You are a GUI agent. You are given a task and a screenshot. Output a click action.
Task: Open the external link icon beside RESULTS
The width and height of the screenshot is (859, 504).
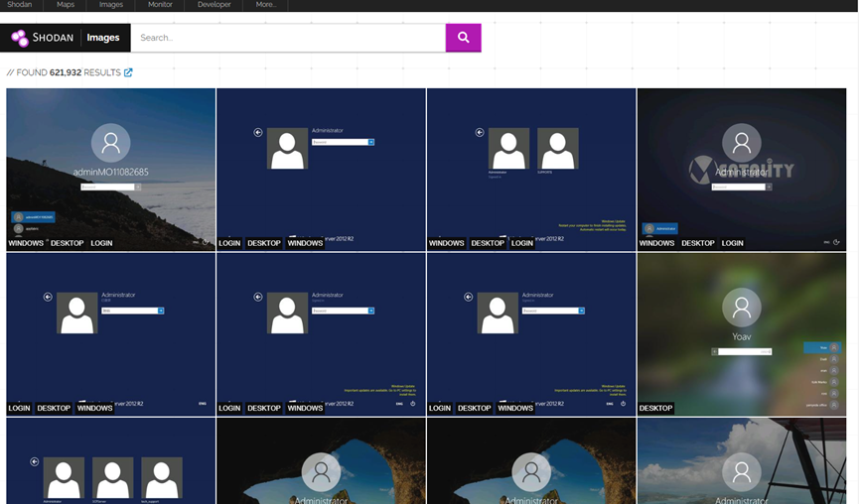(128, 72)
